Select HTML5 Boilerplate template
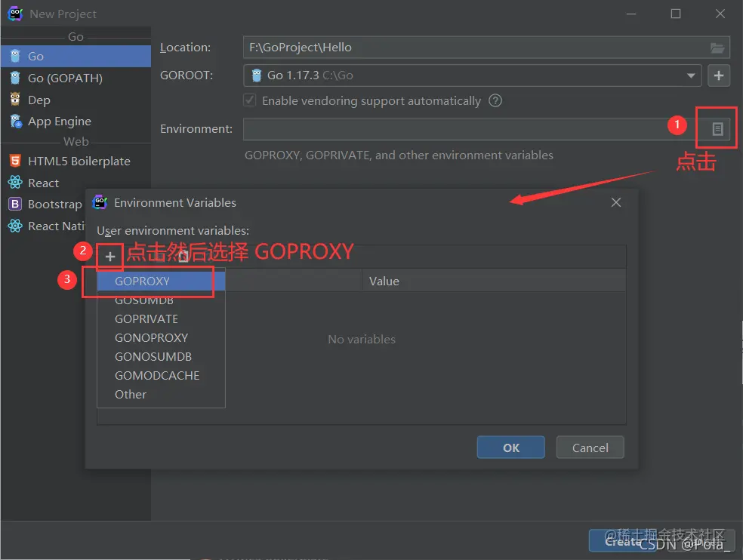The height and width of the screenshot is (560, 743). [x=76, y=161]
